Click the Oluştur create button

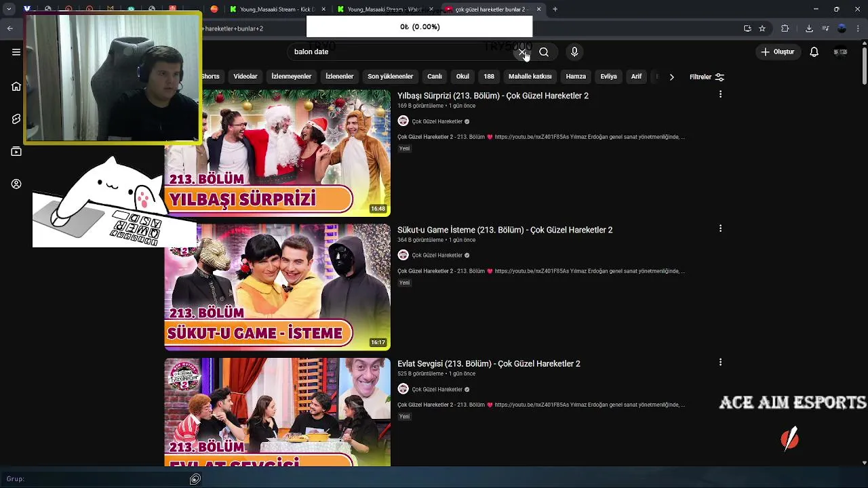tap(777, 52)
